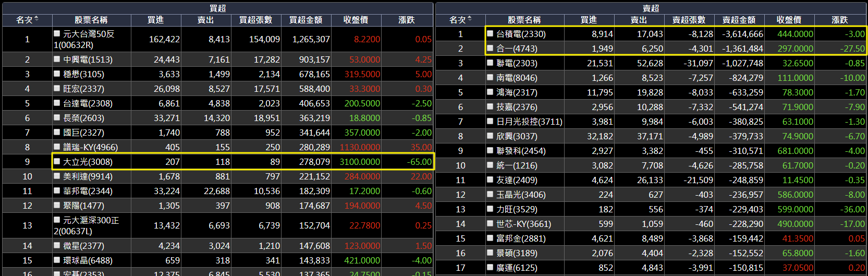868x276 pixels.
Task: Click 股票名稱 header in 買超 table
Action: 91,20
